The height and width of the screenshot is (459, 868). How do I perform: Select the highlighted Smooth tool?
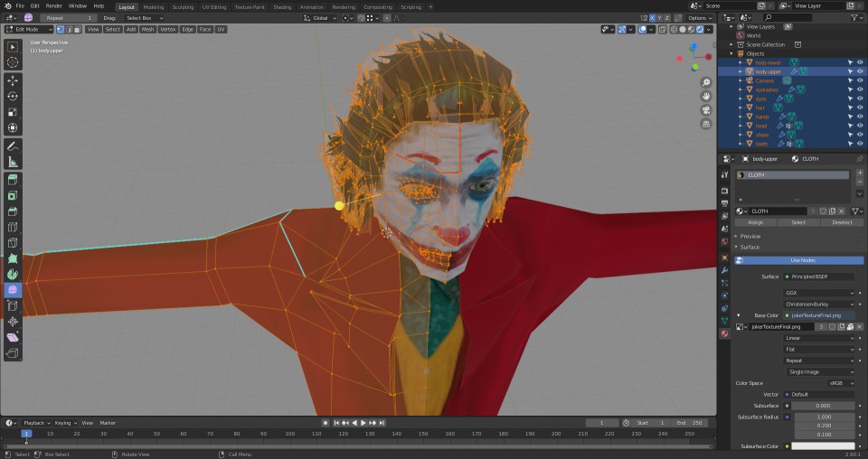point(12,290)
